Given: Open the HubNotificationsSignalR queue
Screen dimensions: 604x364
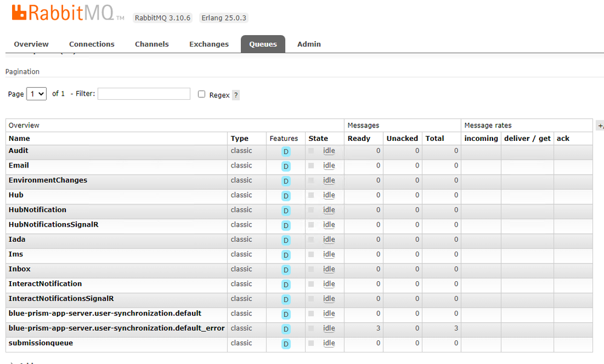Looking at the screenshot, I should coord(53,224).
